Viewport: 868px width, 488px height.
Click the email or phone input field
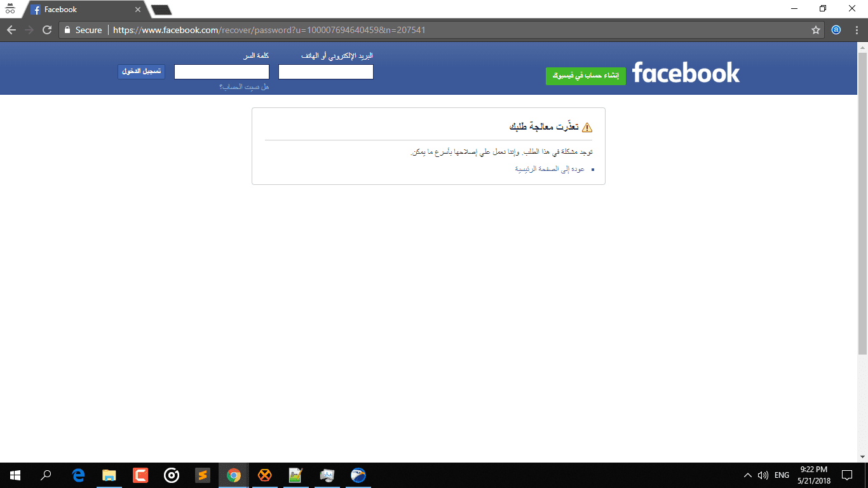(x=326, y=72)
